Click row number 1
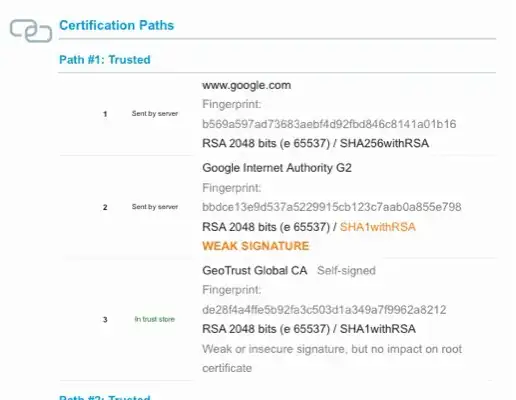This screenshot has width=516, height=400. click(105, 114)
